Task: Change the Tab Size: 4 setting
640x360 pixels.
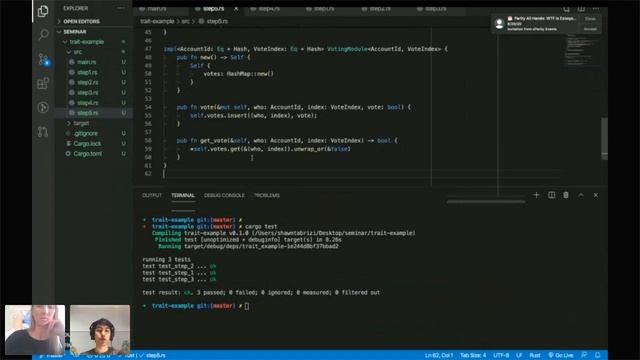Action: [x=473, y=355]
